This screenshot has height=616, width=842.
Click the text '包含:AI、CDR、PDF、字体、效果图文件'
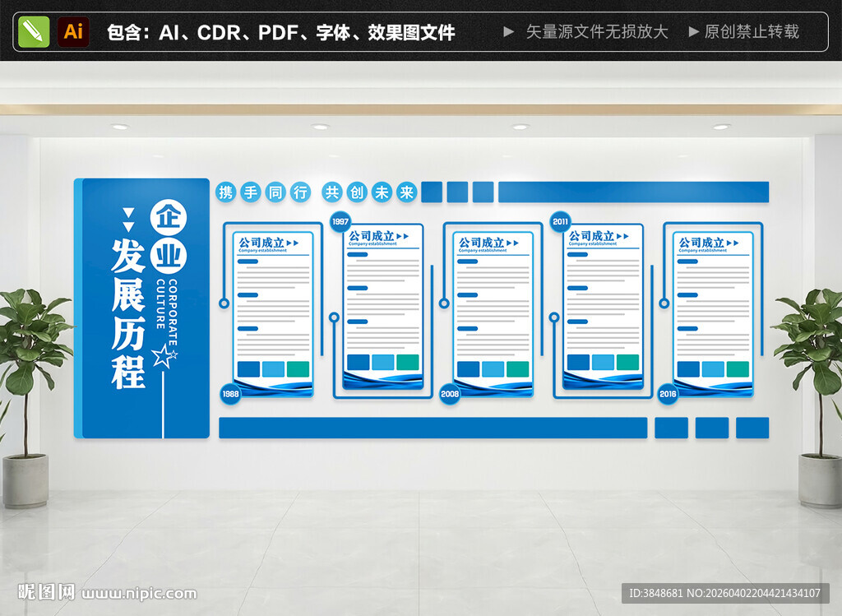pos(281,33)
